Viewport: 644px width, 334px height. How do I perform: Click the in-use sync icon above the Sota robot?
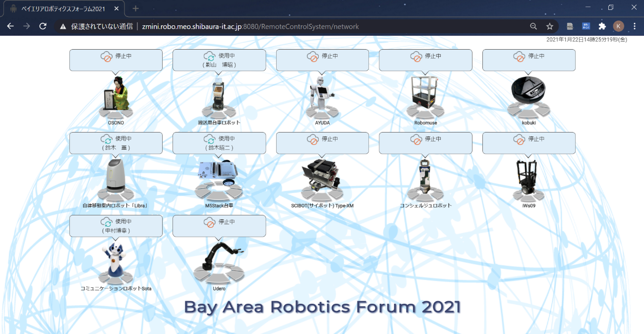[107, 222]
